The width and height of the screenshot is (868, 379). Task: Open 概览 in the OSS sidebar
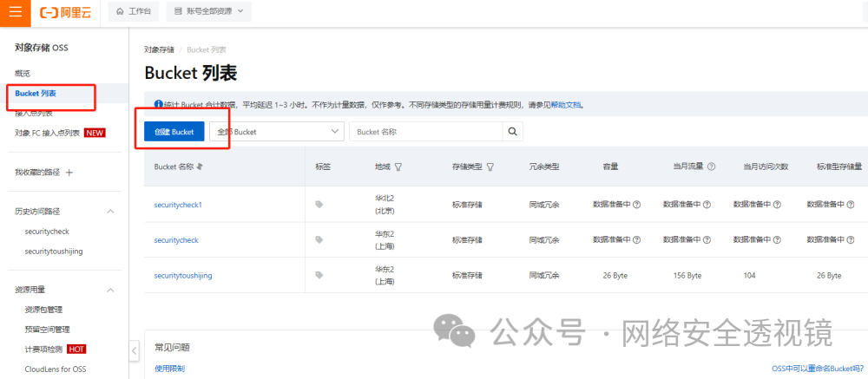[23, 74]
